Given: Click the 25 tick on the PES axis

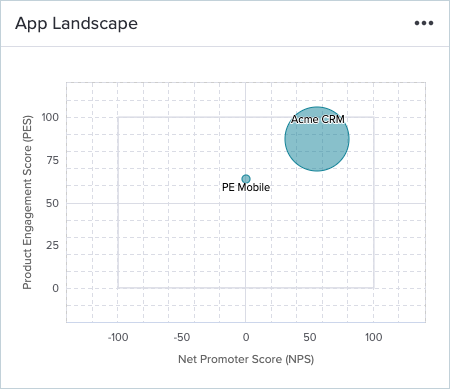Looking at the screenshot, I should [53, 246].
